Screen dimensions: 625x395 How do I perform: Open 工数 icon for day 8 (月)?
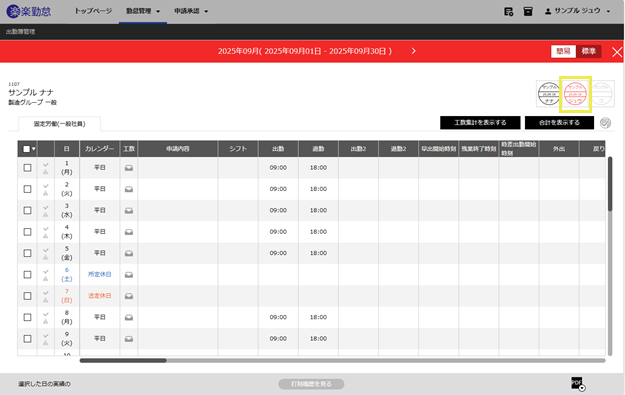[x=129, y=318]
